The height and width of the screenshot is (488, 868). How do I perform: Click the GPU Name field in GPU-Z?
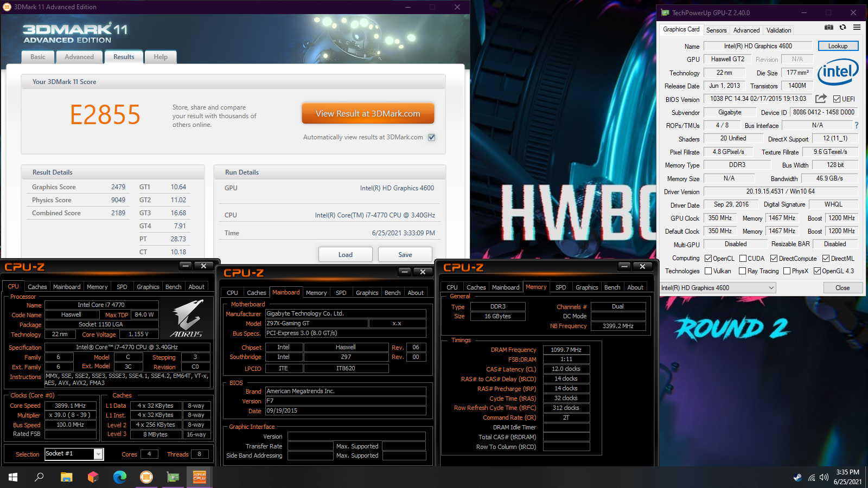758,46
